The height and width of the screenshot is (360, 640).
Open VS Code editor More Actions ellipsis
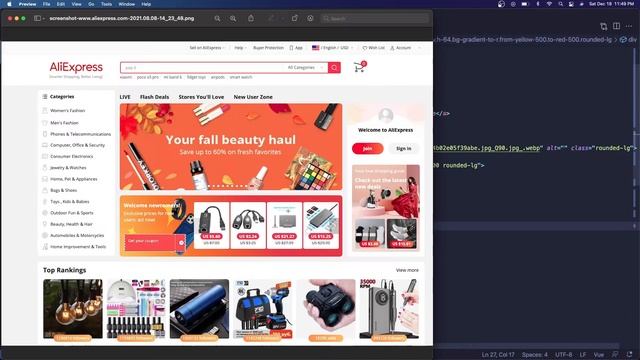click(x=629, y=26)
